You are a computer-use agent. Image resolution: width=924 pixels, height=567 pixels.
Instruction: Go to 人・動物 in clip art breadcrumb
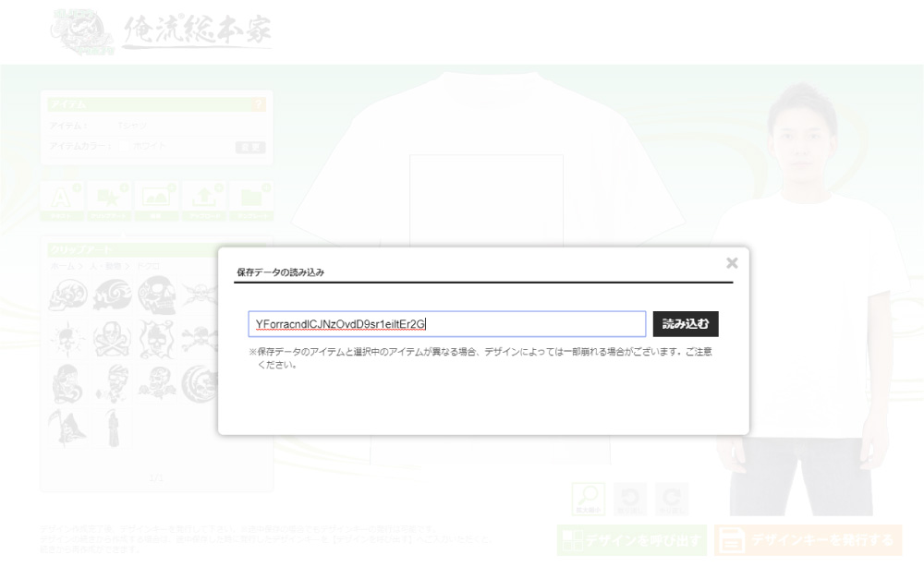pyautogui.click(x=105, y=266)
